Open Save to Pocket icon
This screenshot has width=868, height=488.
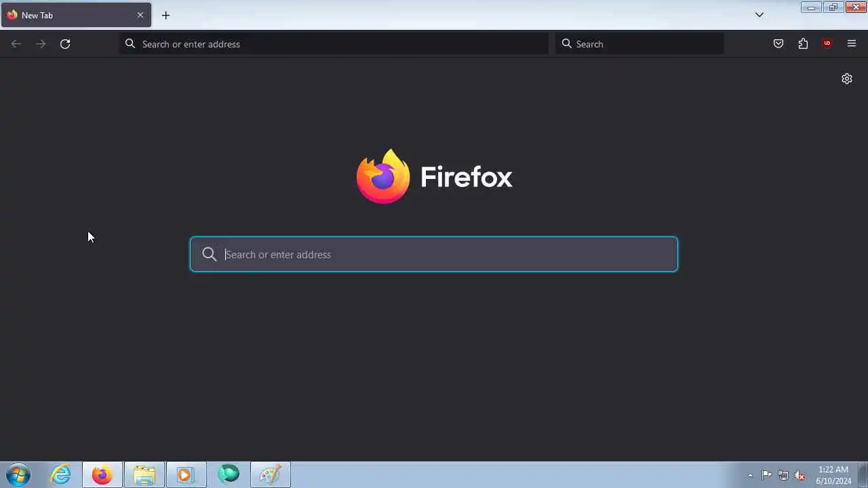pos(778,44)
